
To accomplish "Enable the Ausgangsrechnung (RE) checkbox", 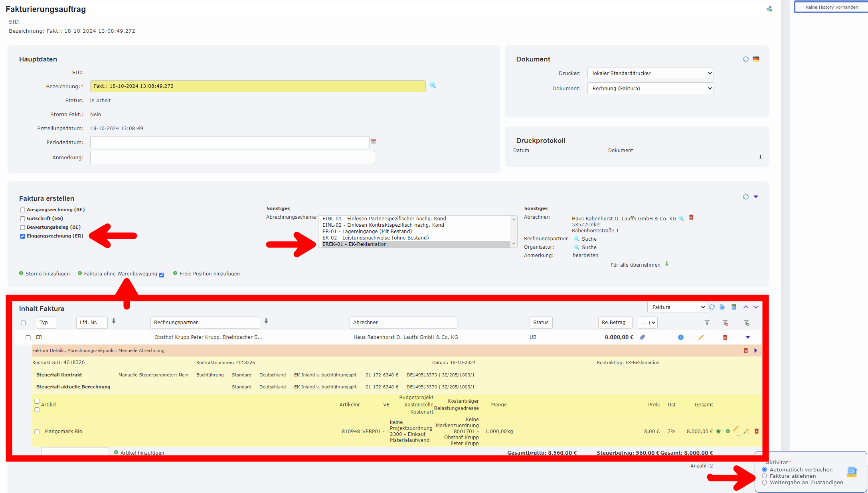I will [x=22, y=210].
